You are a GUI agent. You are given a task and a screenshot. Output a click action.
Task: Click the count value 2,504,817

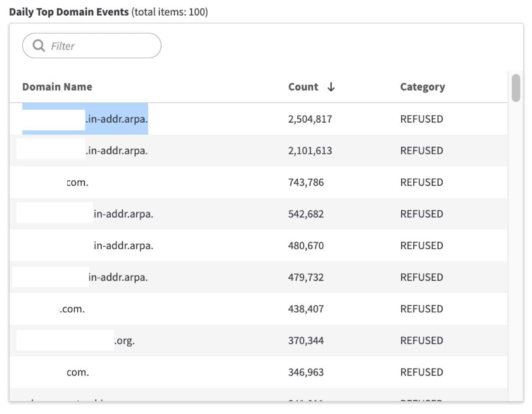tap(310, 119)
